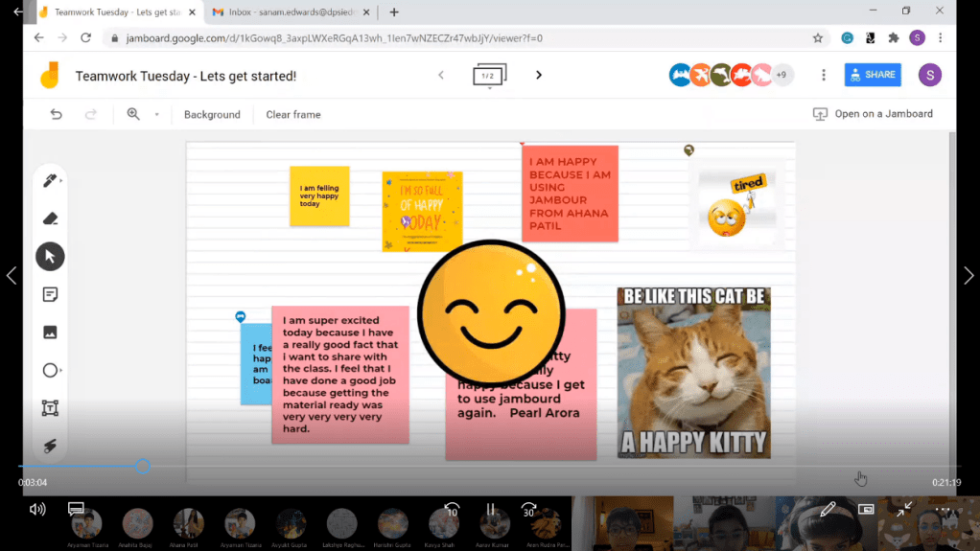980x551 pixels.
Task: Click the Add image tool
Action: 50,333
